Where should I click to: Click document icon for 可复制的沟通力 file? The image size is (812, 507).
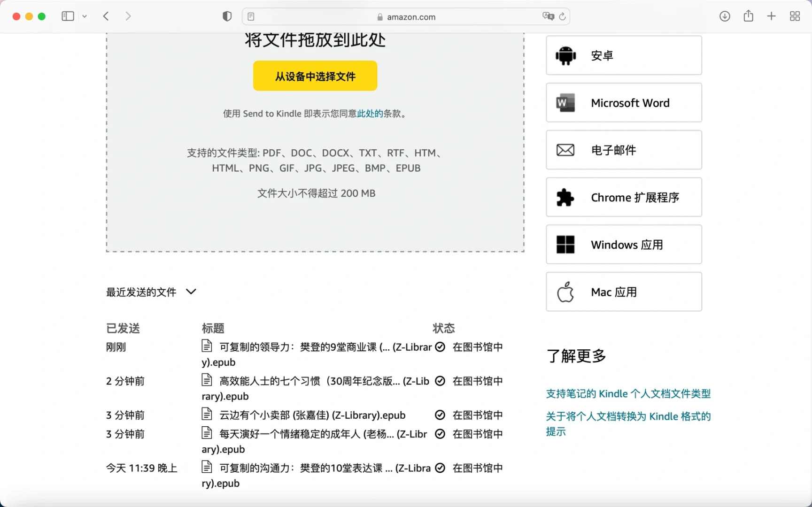[x=207, y=467]
